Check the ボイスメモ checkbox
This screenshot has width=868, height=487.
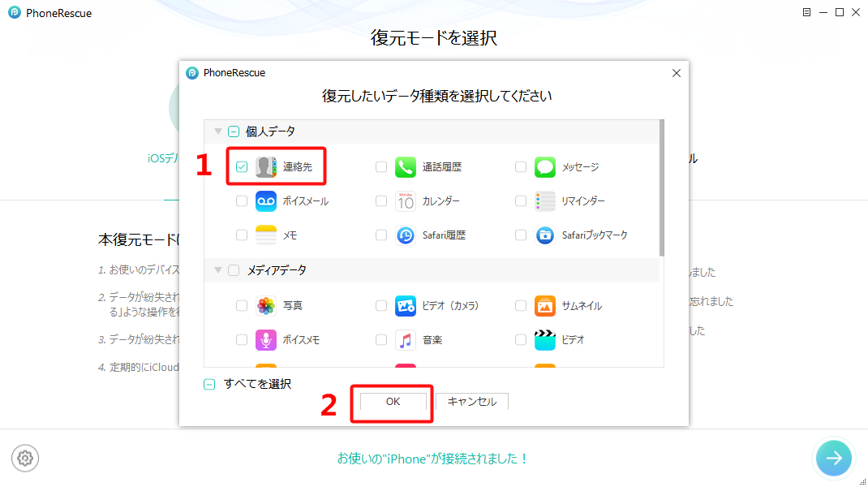click(x=242, y=339)
